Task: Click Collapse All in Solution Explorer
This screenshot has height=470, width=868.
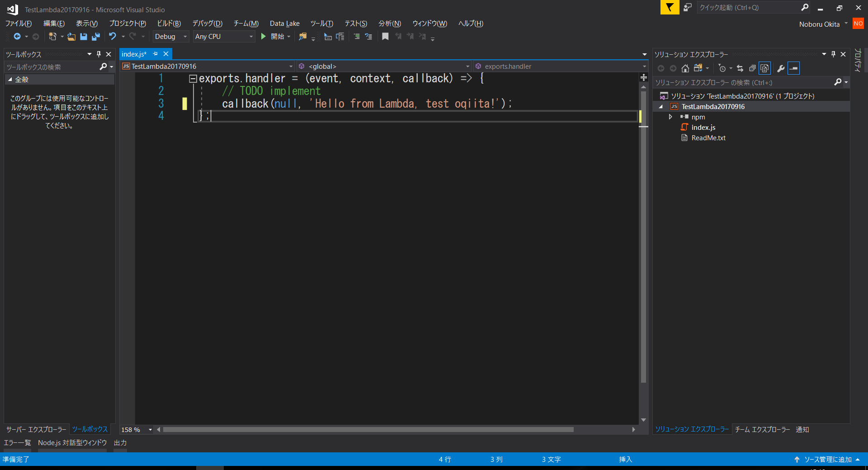Action: 752,68
